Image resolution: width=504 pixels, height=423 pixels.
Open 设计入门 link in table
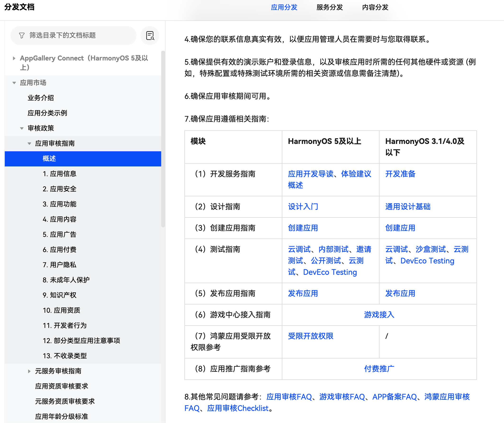pyautogui.click(x=303, y=207)
